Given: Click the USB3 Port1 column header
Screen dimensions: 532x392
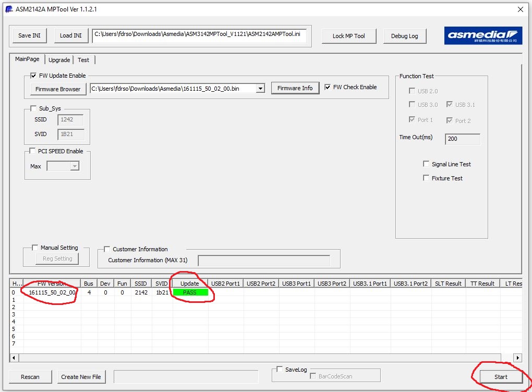Looking at the screenshot, I should (x=297, y=284).
